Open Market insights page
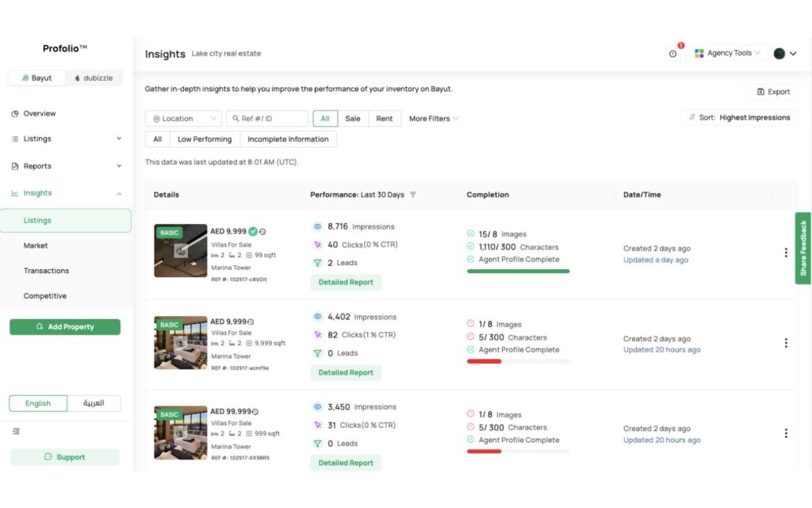Image resolution: width=812 pixels, height=508 pixels. tap(36, 246)
